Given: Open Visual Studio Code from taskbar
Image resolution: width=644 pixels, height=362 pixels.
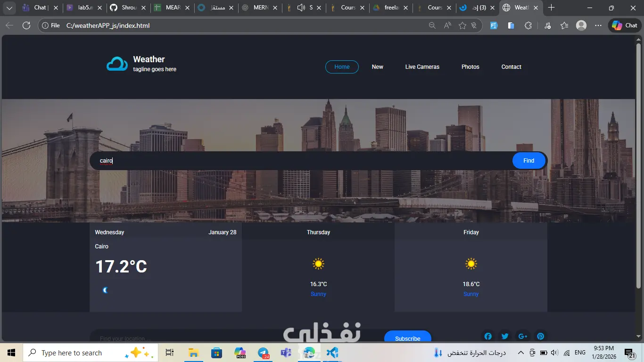Looking at the screenshot, I should 332,353.
